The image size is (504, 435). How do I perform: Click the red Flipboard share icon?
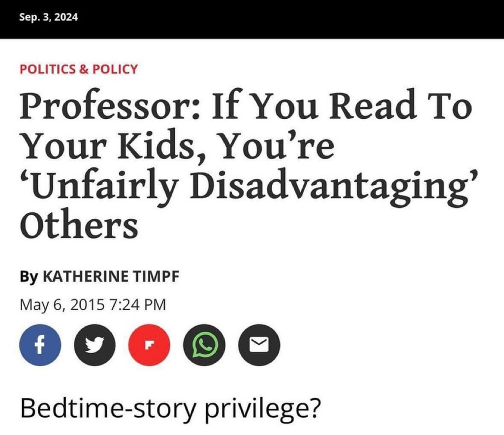(149, 346)
